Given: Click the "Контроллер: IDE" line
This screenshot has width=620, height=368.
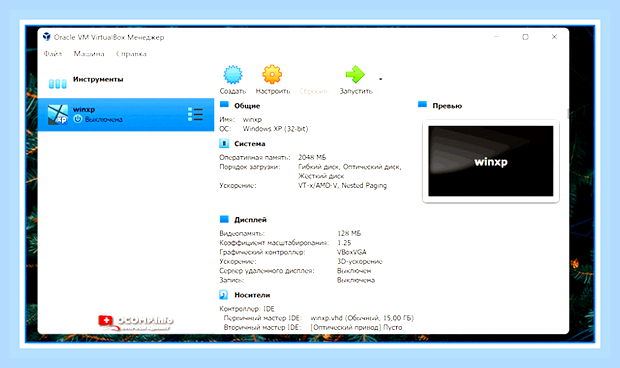Looking at the screenshot, I should pos(247,309).
